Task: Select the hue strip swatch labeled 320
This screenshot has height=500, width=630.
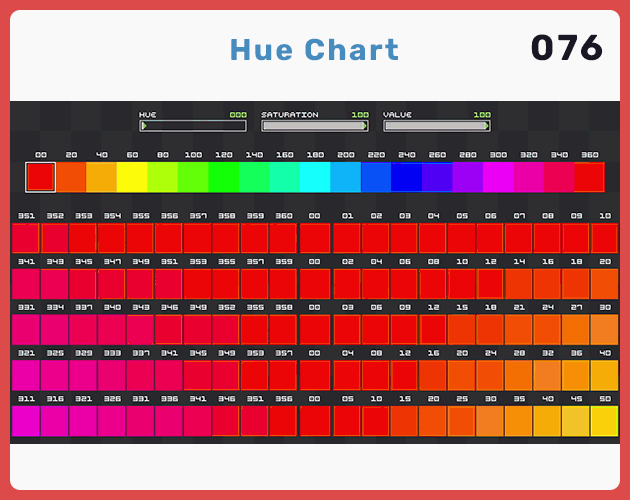Action: point(529,177)
